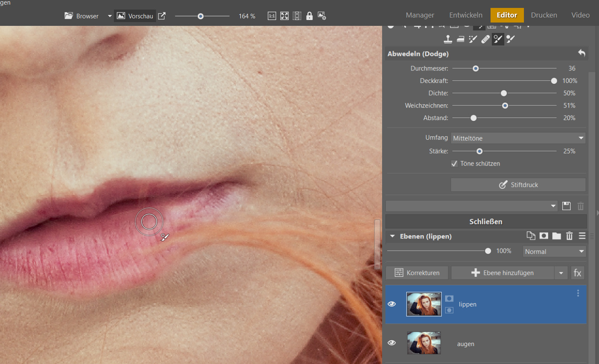Viewport: 599px width, 364px height.
Task: Toggle Stiftdruck pen pressure button
Action: pyautogui.click(x=518, y=185)
